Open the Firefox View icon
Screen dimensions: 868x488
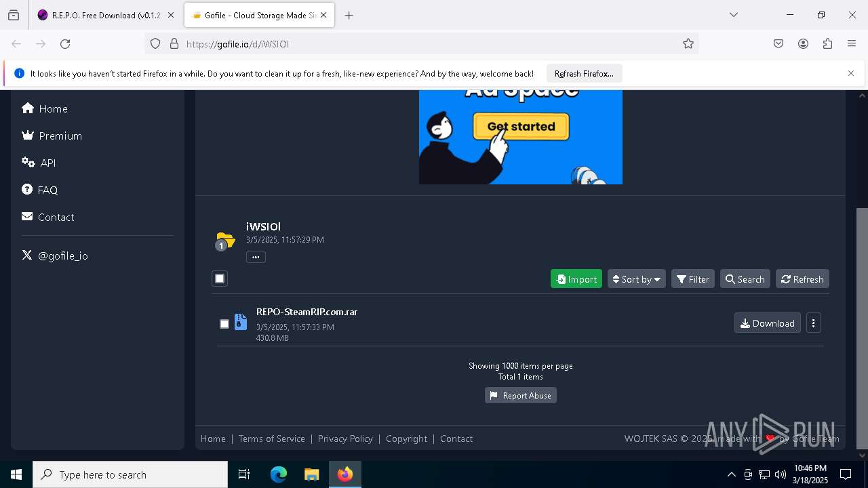[14, 15]
